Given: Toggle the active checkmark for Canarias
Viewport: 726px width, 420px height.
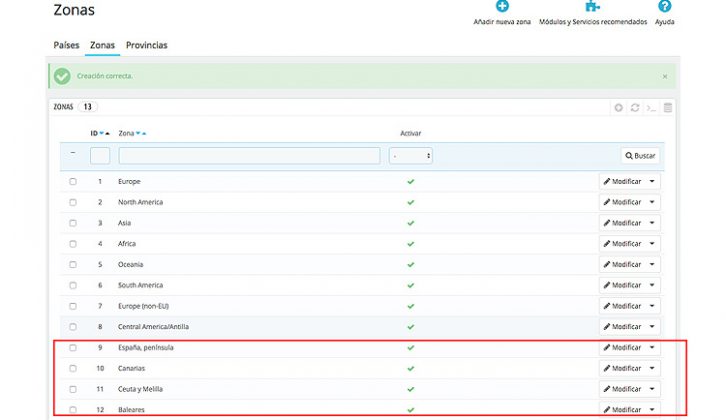Looking at the screenshot, I should pos(410,368).
